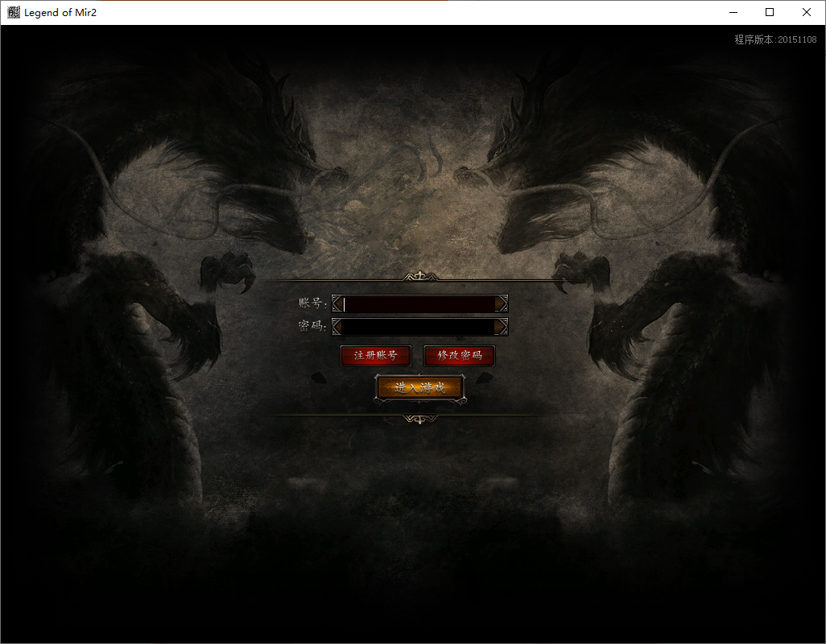
Task: Click the ornate emblem below the enter button
Action: (x=419, y=419)
